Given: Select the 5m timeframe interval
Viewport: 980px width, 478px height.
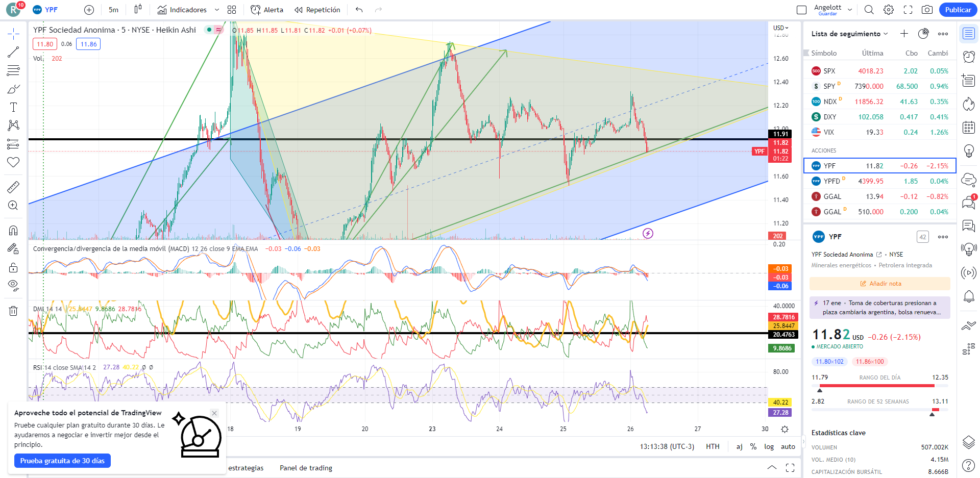Looking at the screenshot, I should click(x=113, y=10).
